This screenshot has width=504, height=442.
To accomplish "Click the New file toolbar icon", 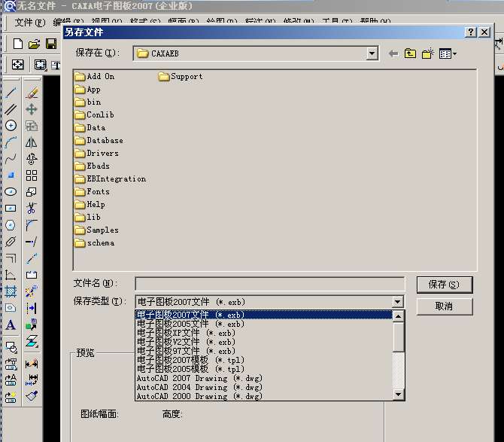I will (18, 44).
